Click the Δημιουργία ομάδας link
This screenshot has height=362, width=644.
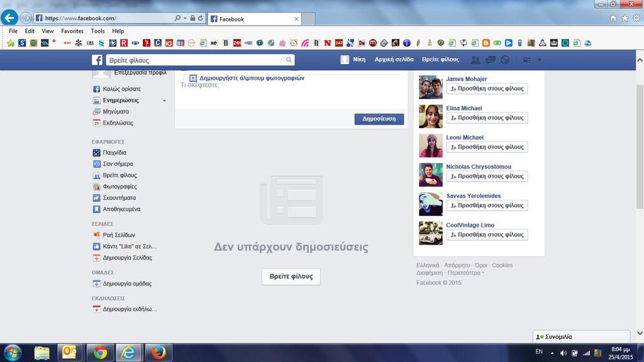click(127, 283)
